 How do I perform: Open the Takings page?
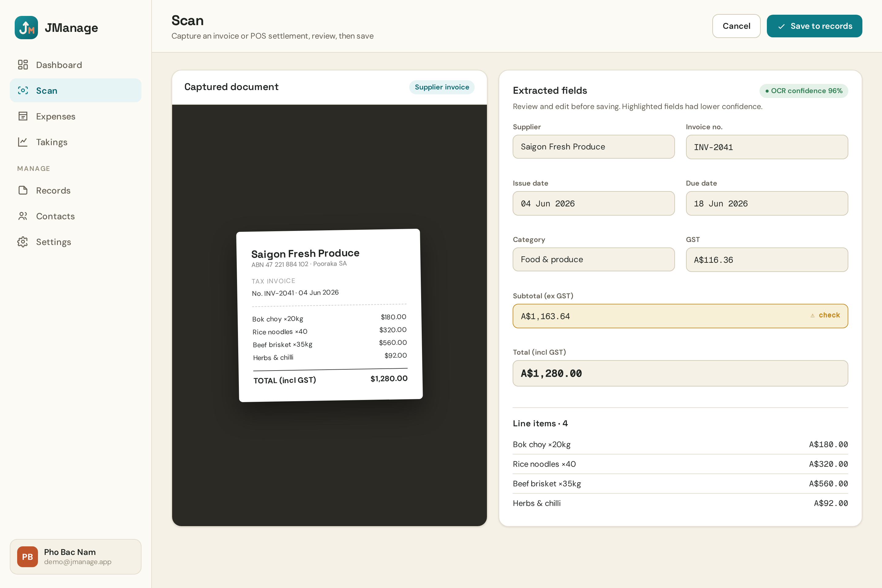(76, 142)
